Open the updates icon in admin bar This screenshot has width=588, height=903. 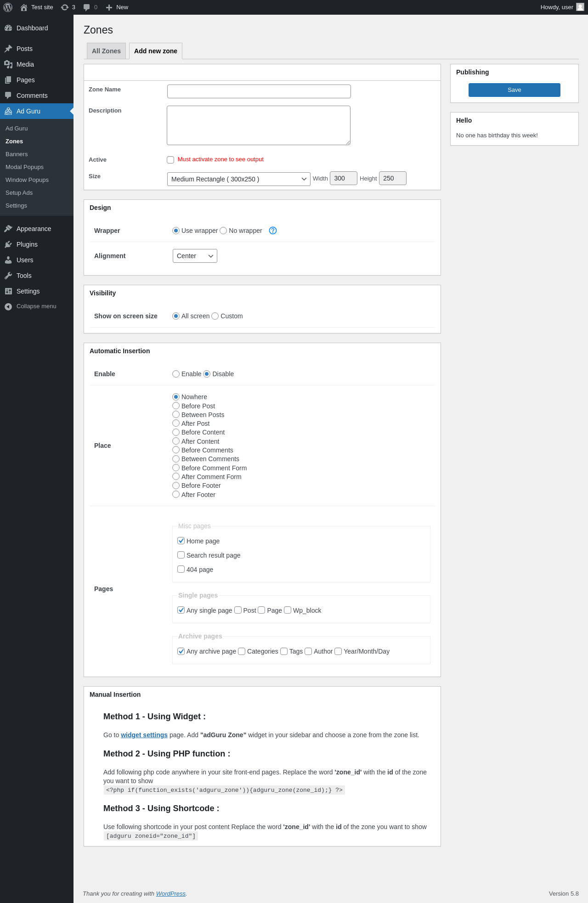(x=65, y=7)
